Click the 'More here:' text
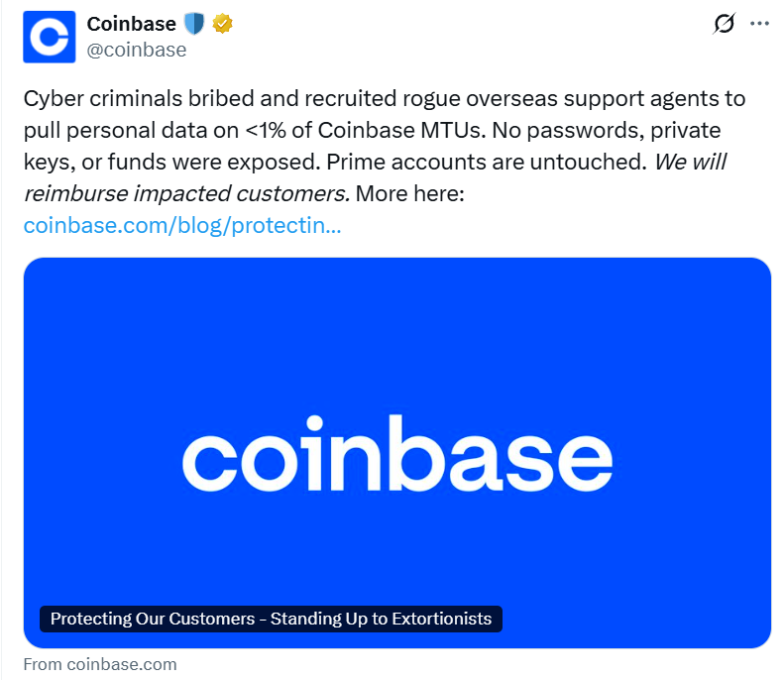This screenshot has height=680, width=784. [x=409, y=193]
